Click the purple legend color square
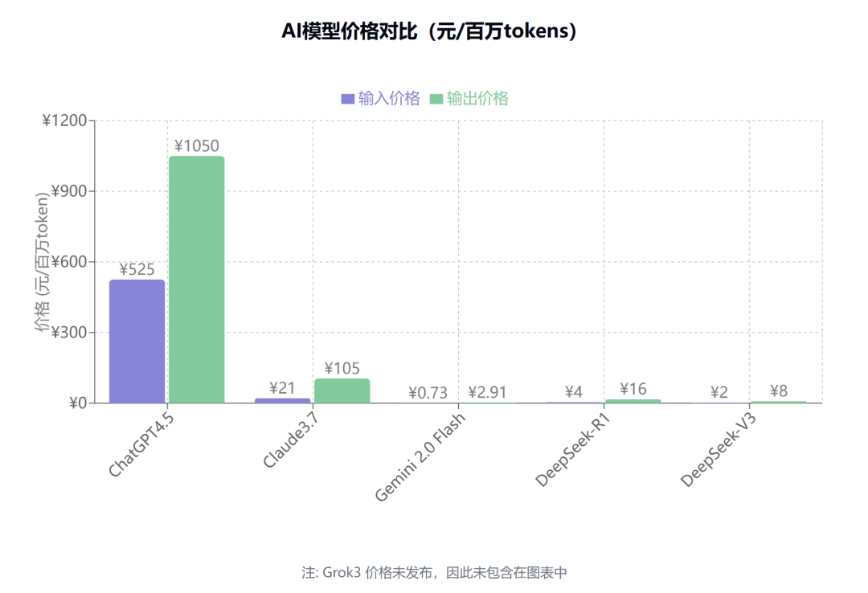The width and height of the screenshot is (868, 593). click(x=348, y=99)
